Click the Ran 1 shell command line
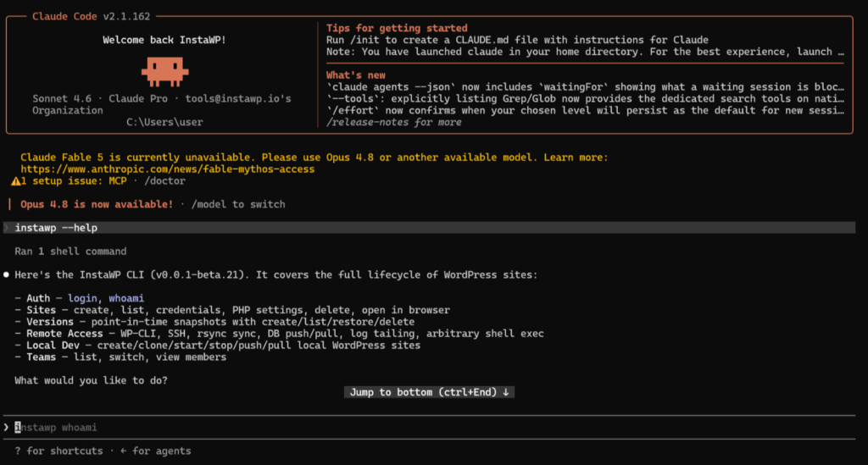This screenshot has height=465, width=868. coord(70,251)
